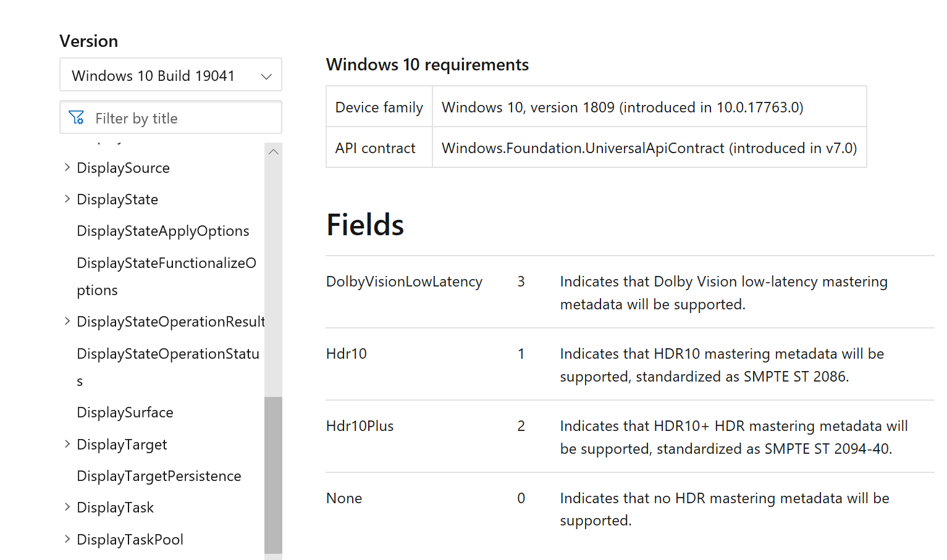The height and width of the screenshot is (560, 947).
Task: Click the None field name
Action: [x=344, y=498]
